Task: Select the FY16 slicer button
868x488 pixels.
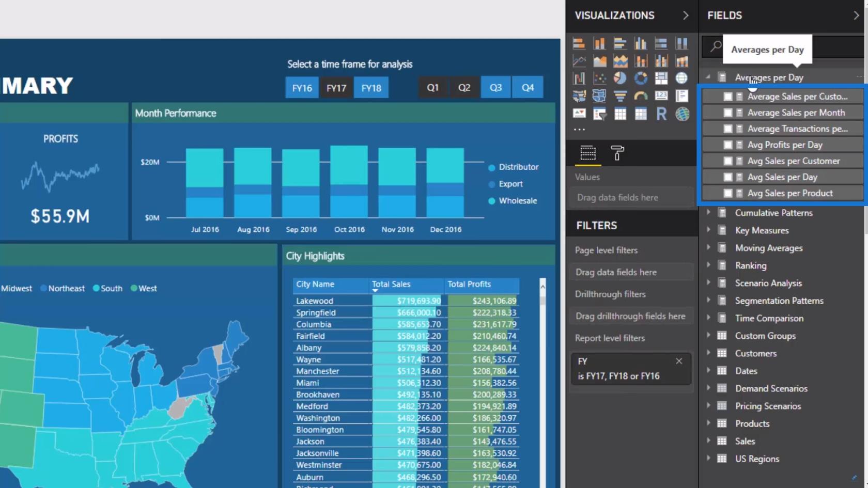Action: (302, 88)
